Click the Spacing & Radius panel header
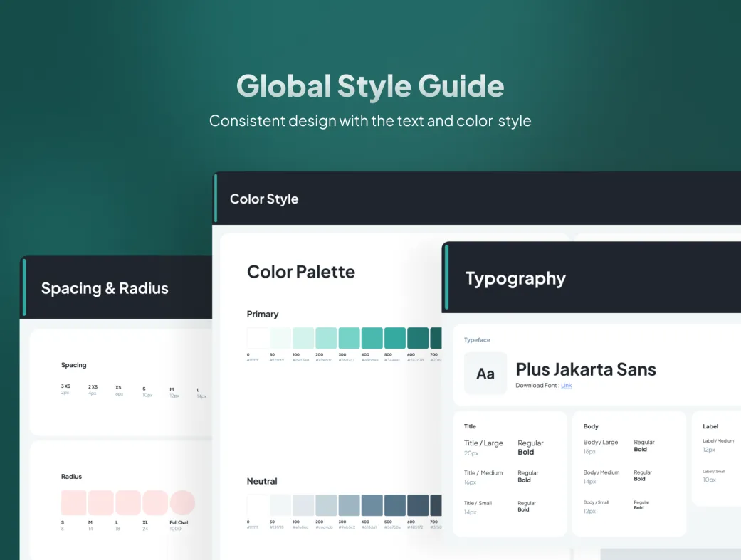The height and width of the screenshot is (560, 741). pyautogui.click(x=105, y=288)
